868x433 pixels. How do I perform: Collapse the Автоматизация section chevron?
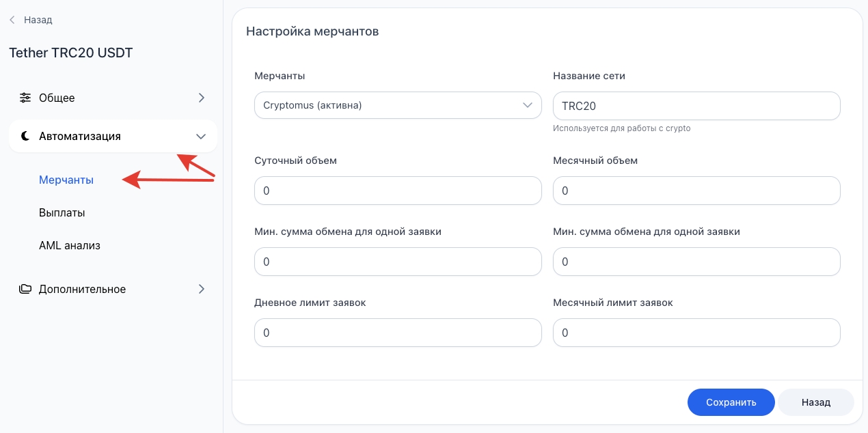[201, 136]
